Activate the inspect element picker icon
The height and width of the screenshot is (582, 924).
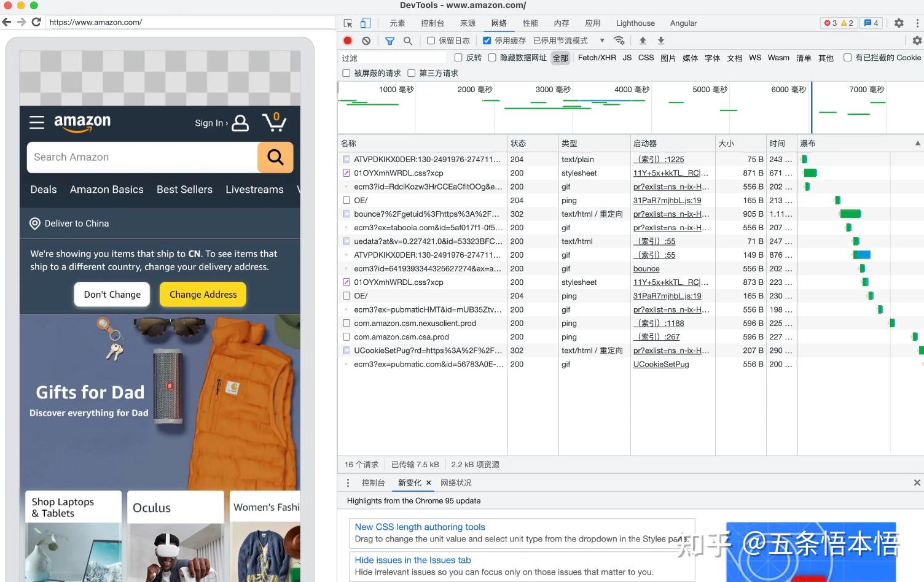pos(347,23)
